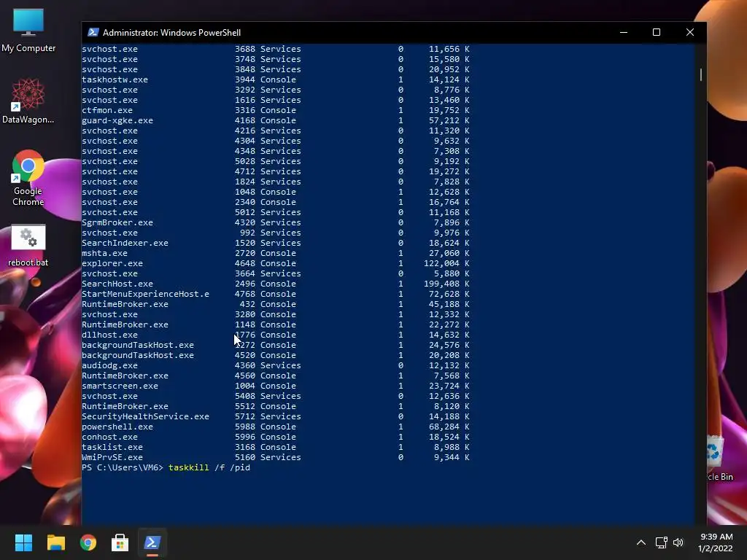The height and width of the screenshot is (560, 747).
Task: Select the reboot.bat file on the desktop
Action: (28, 246)
